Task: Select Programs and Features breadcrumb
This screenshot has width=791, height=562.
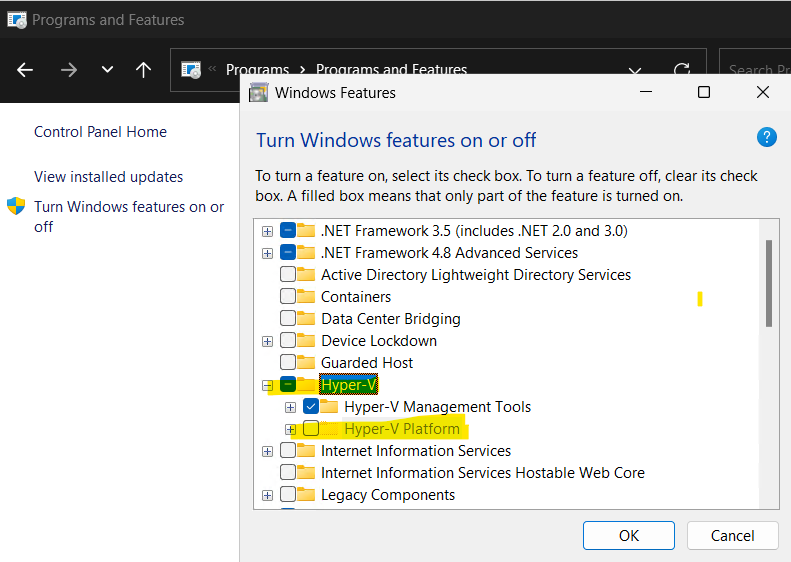Action: (391, 69)
